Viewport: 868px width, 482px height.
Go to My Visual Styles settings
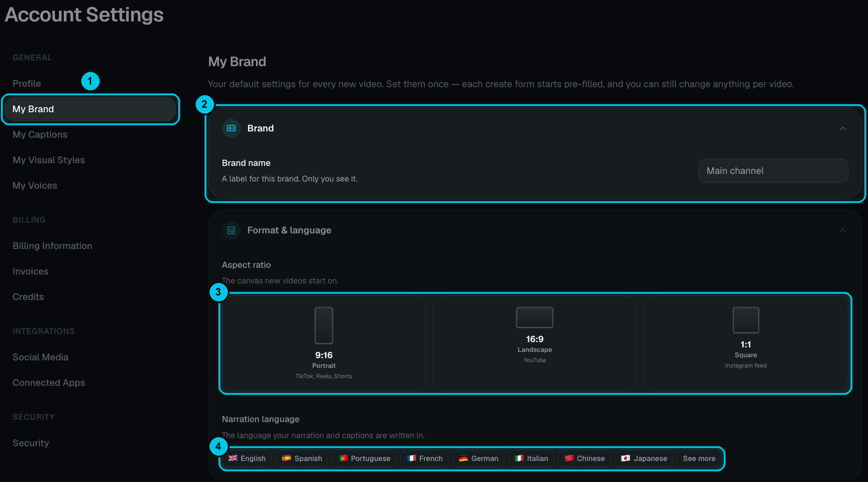[x=49, y=160]
